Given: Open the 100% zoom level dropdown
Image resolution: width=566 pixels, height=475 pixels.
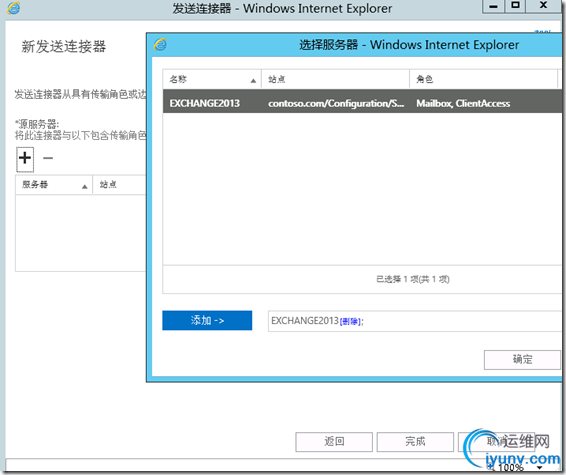Looking at the screenshot, I should coord(540,468).
